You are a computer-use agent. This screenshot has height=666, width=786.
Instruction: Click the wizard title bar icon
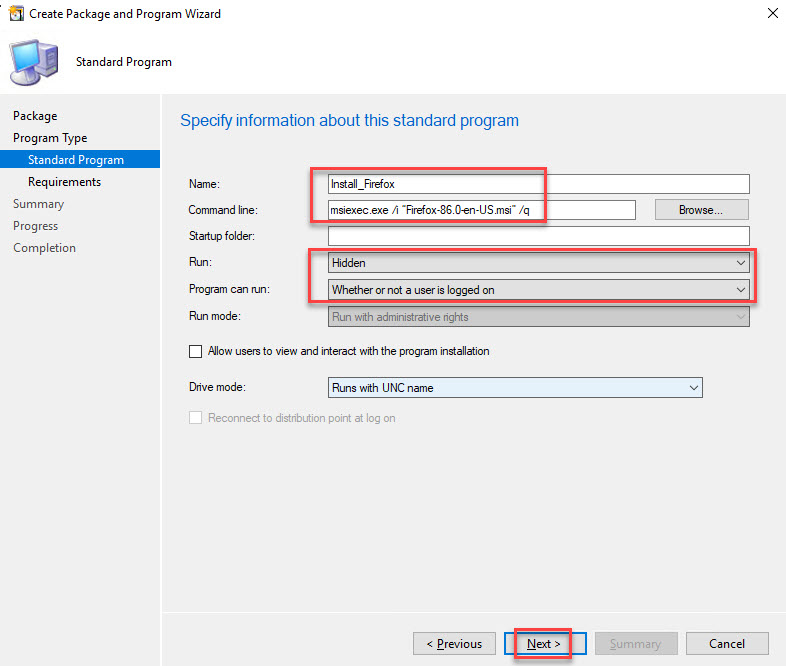[x=15, y=14]
